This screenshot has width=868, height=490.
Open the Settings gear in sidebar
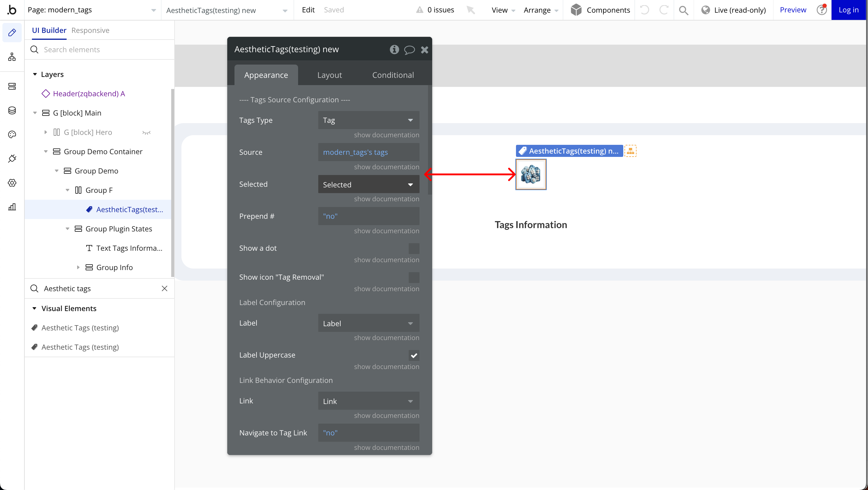(12, 183)
